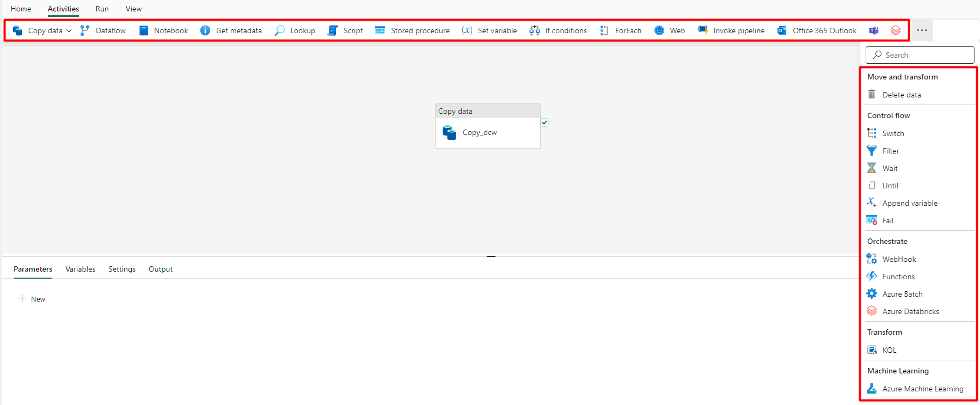The height and width of the screenshot is (405, 980).
Task: Add an Office 365 Outlook activity
Action: point(817,30)
